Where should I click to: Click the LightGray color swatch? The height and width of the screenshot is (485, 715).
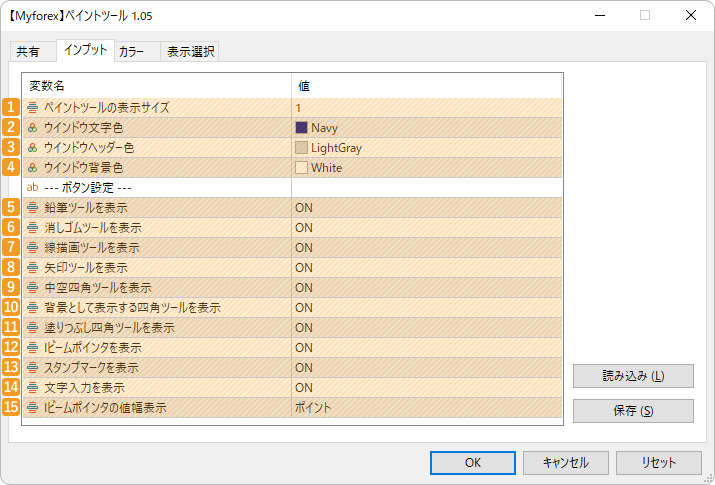[301, 148]
